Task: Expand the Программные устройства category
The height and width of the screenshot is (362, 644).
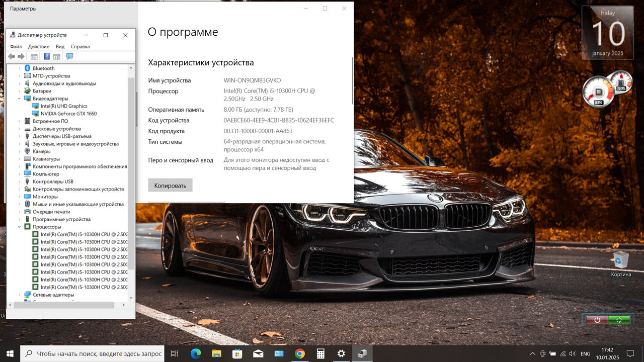Action: tap(20, 219)
